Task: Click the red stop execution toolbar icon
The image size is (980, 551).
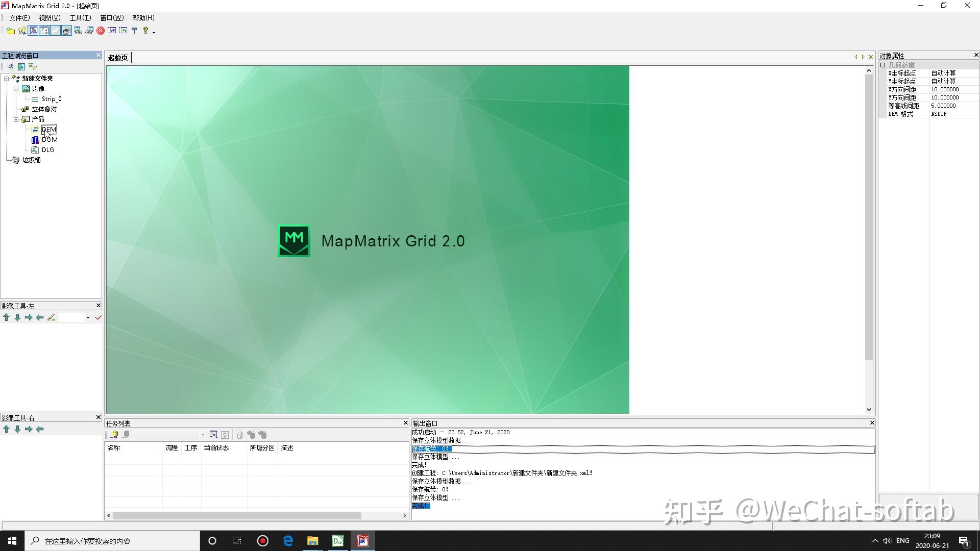Action: click(101, 31)
